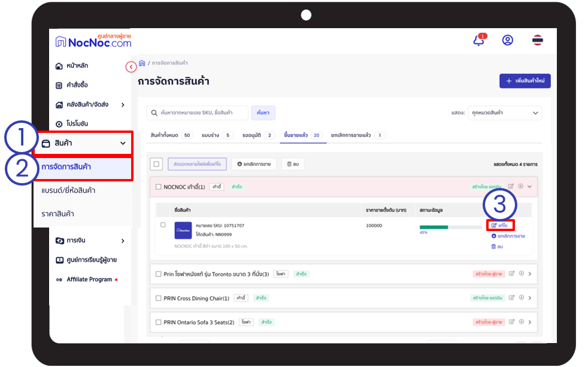Click edit icon on Prin Toronto sofa row
The height and width of the screenshot is (367, 588).
point(511,274)
